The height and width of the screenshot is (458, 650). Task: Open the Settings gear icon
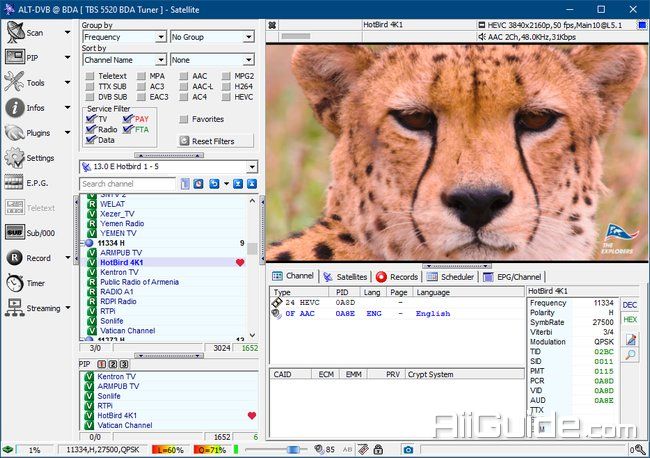coord(15,158)
